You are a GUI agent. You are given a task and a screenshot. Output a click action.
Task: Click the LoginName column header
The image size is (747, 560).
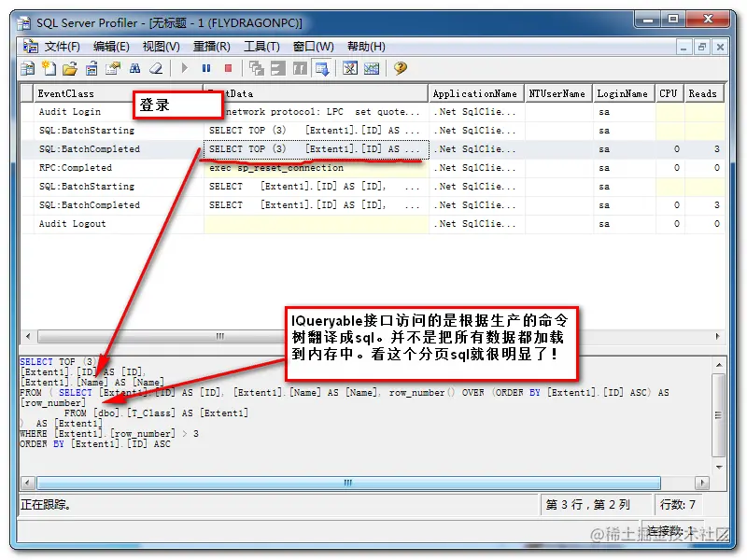pyautogui.click(x=624, y=94)
